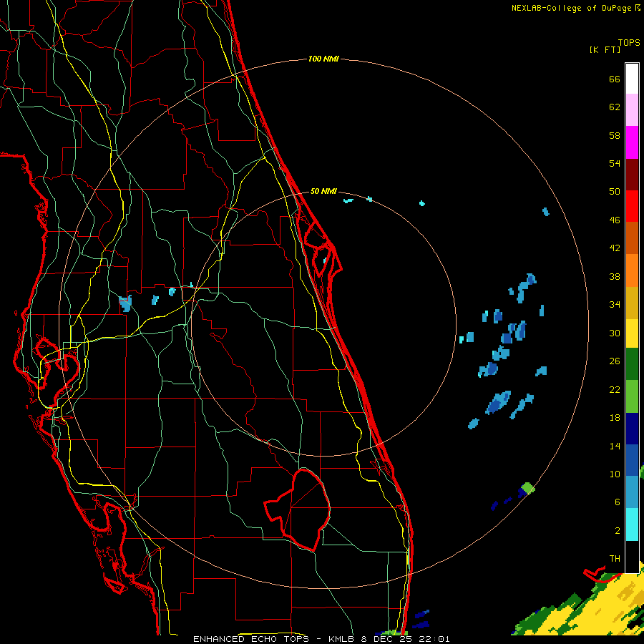The height and width of the screenshot is (644, 644).
Task: Click the legend value '2'
Action: pos(618,531)
